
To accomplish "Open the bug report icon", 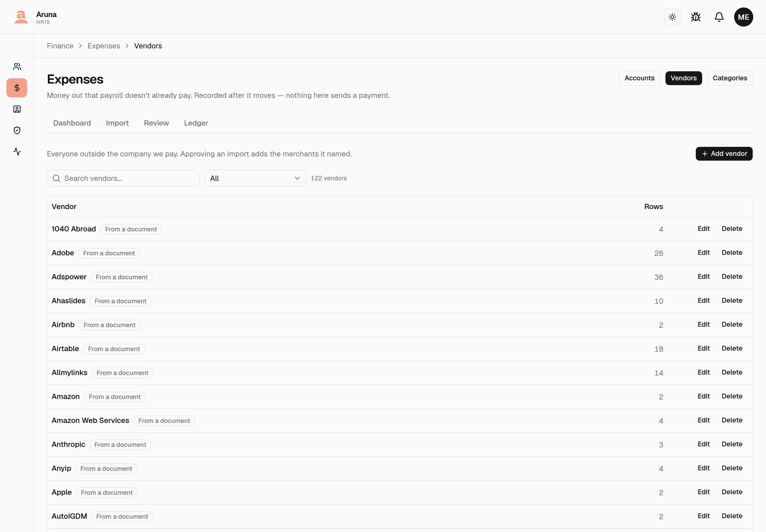I will [695, 17].
